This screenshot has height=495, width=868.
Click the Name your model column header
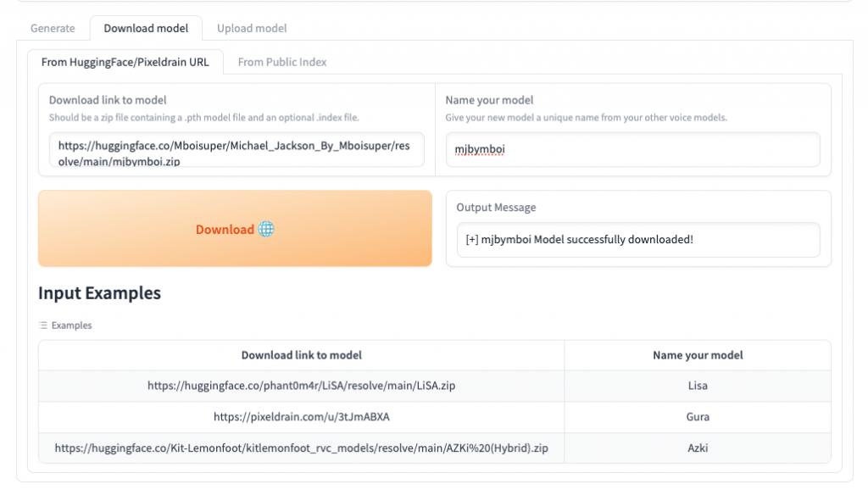pos(698,355)
